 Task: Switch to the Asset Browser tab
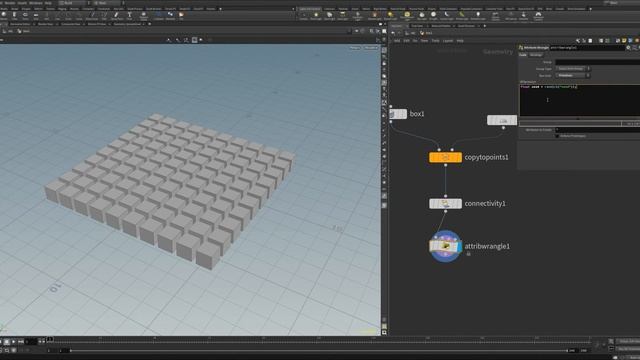(x=466, y=26)
